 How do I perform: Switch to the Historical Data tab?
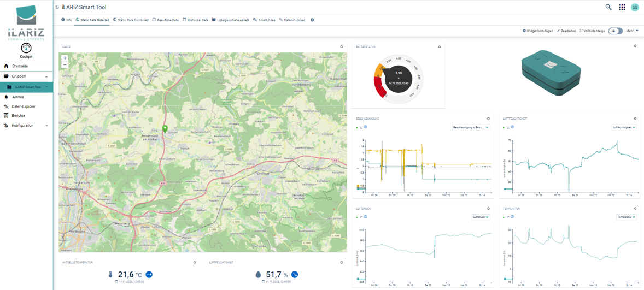click(196, 20)
